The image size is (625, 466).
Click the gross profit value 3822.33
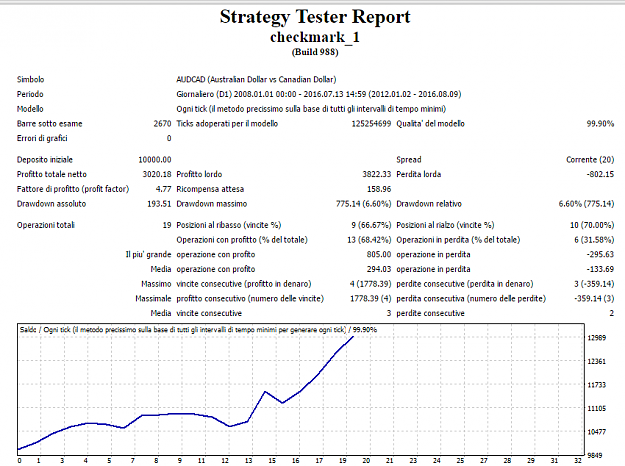tap(377, 174)
